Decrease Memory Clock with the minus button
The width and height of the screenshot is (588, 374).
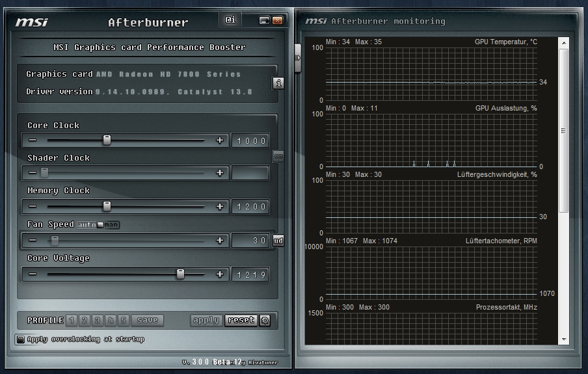coord(33,207)
